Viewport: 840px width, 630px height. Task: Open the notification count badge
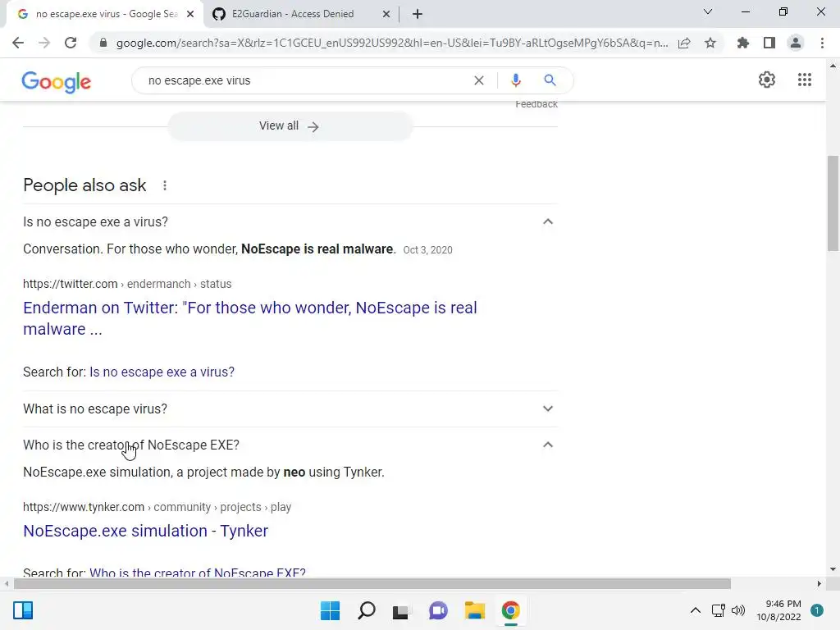(x=817, y=610)
